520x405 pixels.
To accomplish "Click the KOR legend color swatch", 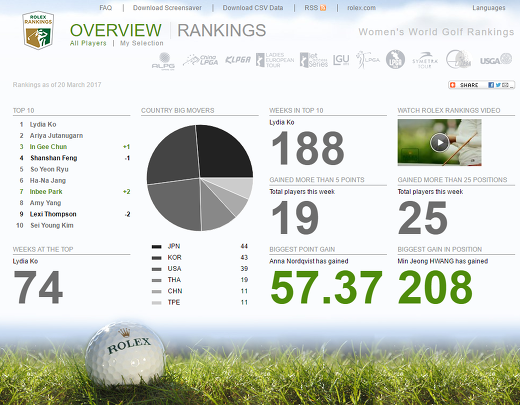I will pos(157,258).
